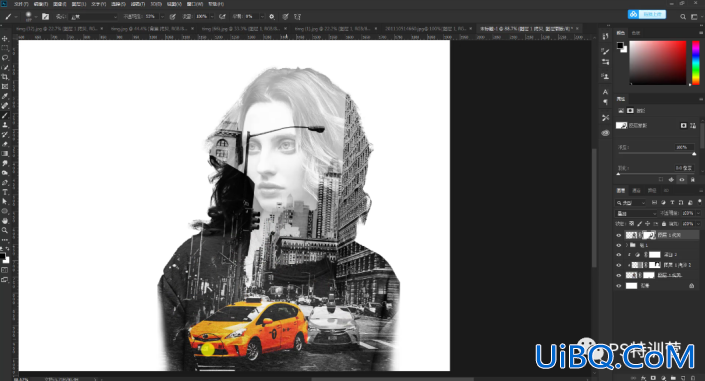Lock transparent pixels in Layers panel
Screen dimensions: 705x381
point(631,224)
